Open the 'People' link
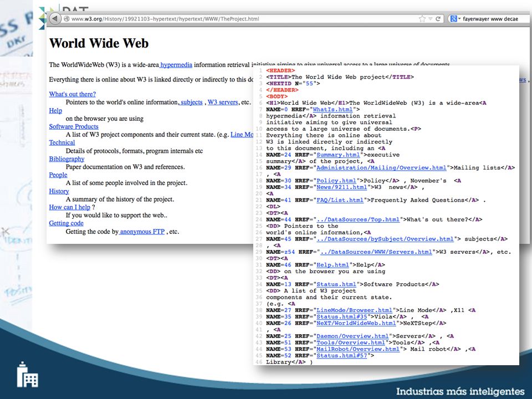The width and height of the screenshot is (532, 399). tap(58, 175)
